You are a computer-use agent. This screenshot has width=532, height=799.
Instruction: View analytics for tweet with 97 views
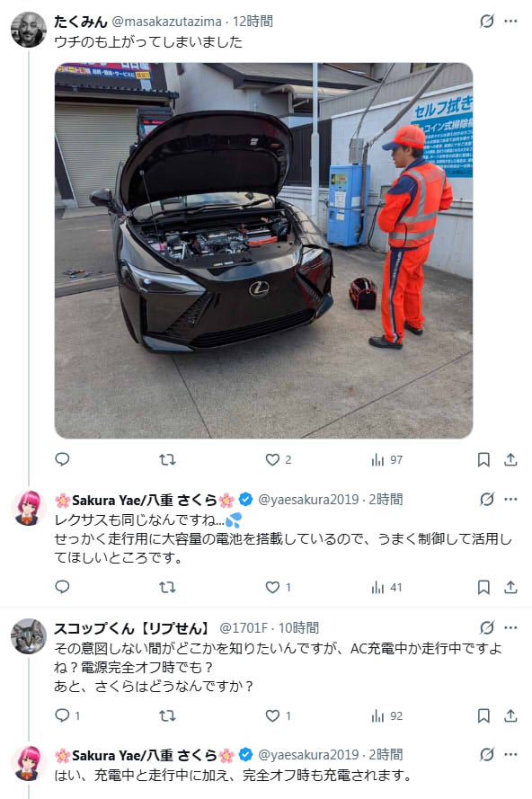click(x=386, y=459)
